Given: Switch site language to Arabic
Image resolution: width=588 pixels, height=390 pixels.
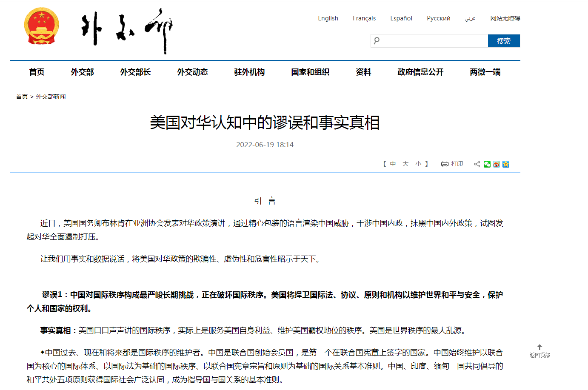Looking at the screenshot, I should click(x=470, y=18).
